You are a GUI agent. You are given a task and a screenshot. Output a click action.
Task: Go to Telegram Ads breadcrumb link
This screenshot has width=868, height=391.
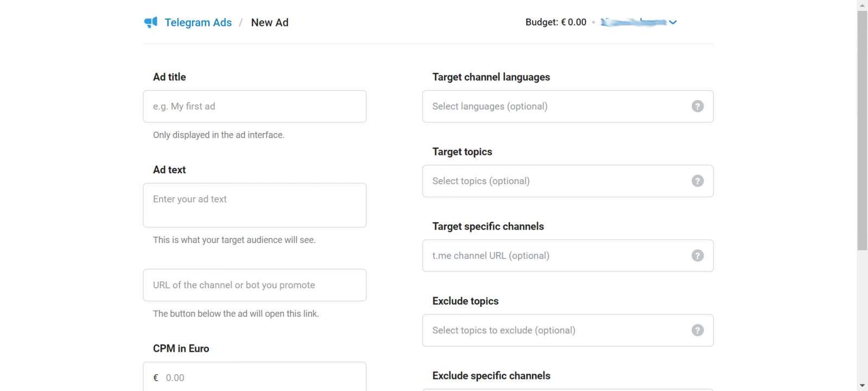pos(198,22)
